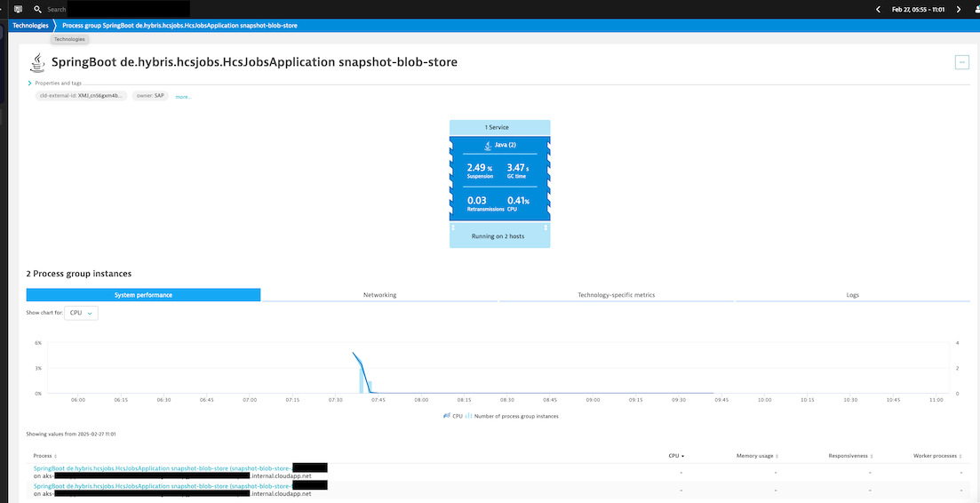
Task: Toggle Number of process group instances legend
Action: [x=512, y=416]
